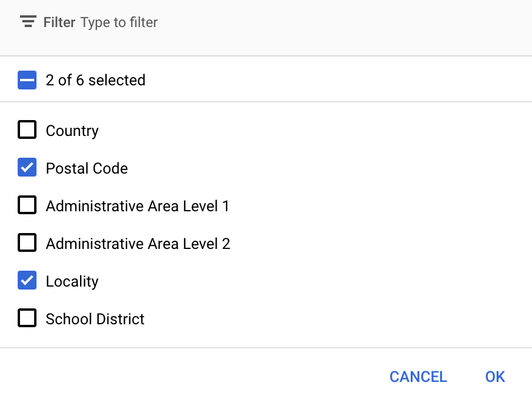Click the 2 of 6 selected text
This screenshot has height=399, width=532.
tap(95, 79)
